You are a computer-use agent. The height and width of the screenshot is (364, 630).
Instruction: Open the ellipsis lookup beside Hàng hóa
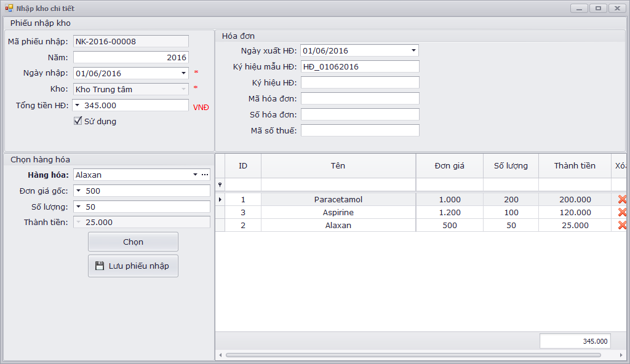tap(205, 175)
